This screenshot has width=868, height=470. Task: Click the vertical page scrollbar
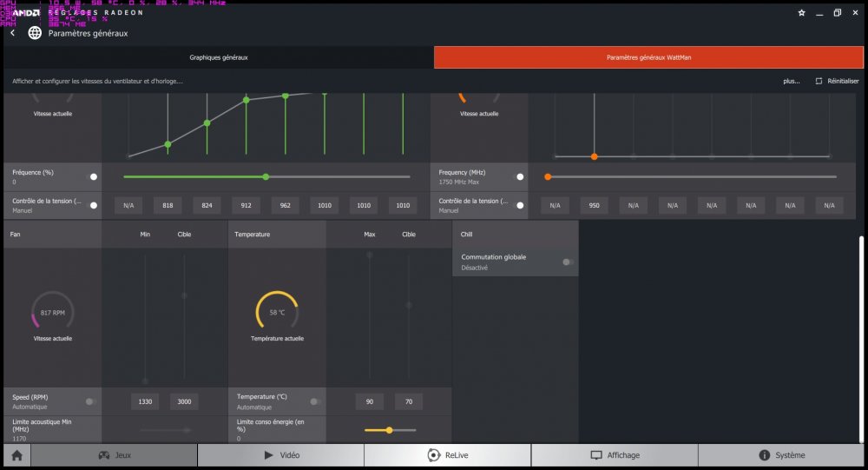click(x=861, y=339)
